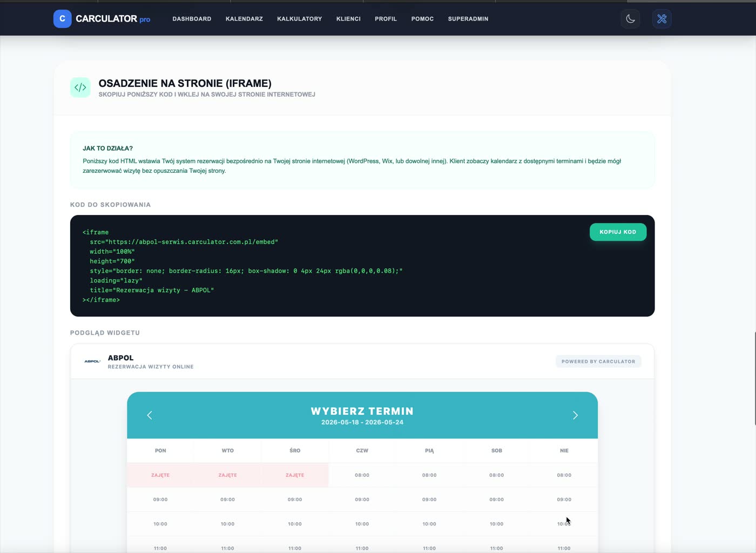The height and width of the screenshot is (553, 756).
Task: Open the Profil menu item
Action: tap(386, 19)
